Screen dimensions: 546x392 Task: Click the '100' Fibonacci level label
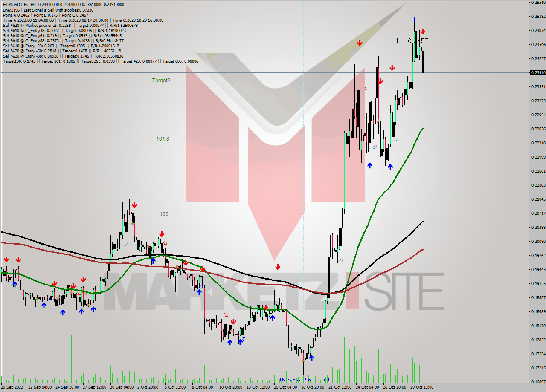164,214
